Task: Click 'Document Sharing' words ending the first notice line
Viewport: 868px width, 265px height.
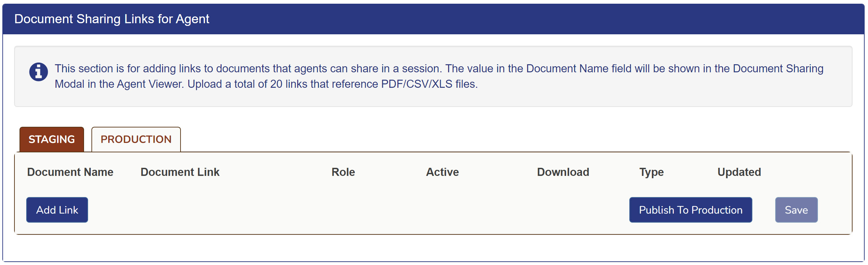Action: tap(778, 69)
